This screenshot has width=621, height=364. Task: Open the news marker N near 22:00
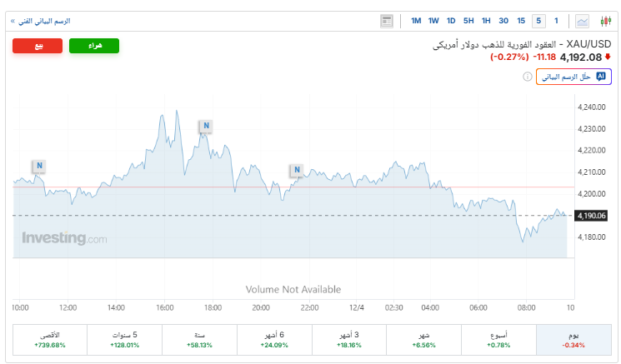[296, 170]
